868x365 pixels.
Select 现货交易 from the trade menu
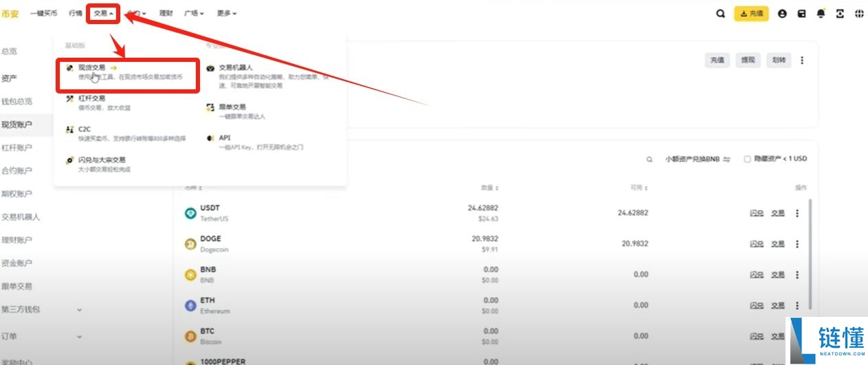point(91,68)
